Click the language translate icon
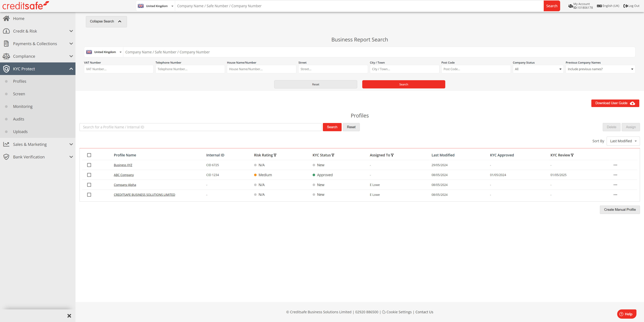 click(x=599, y=6)
